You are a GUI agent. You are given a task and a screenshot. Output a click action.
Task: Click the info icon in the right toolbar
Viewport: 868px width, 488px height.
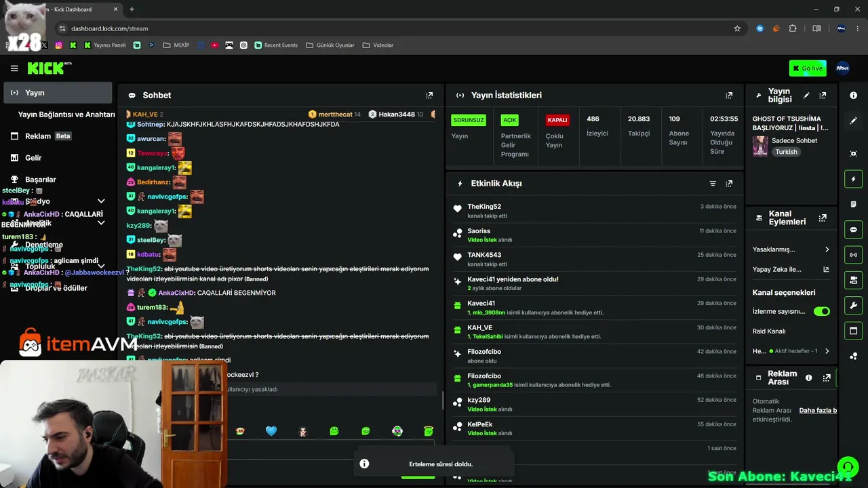854,96
